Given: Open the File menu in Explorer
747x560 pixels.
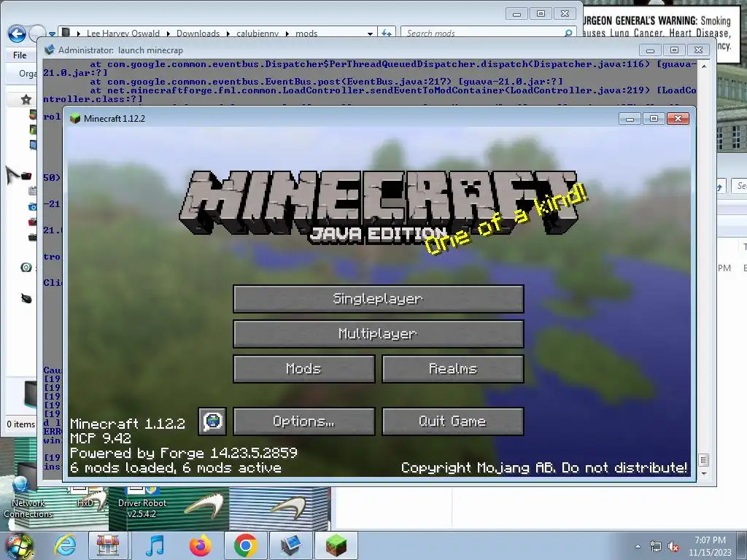Looking at the screenshot, I should tap(20, 55).
